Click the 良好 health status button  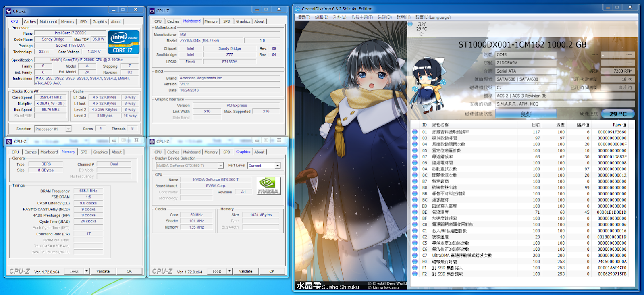tap(526, 114)
